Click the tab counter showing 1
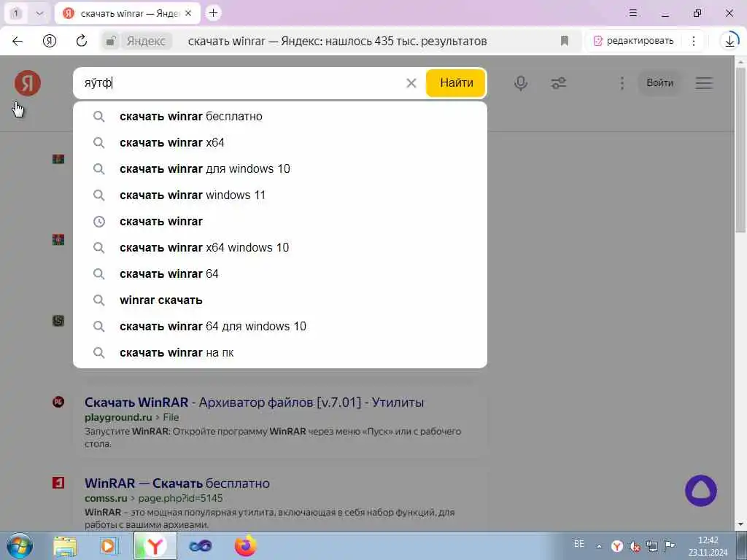The width and height of the screenshot is (747, 560). [16, 13]
